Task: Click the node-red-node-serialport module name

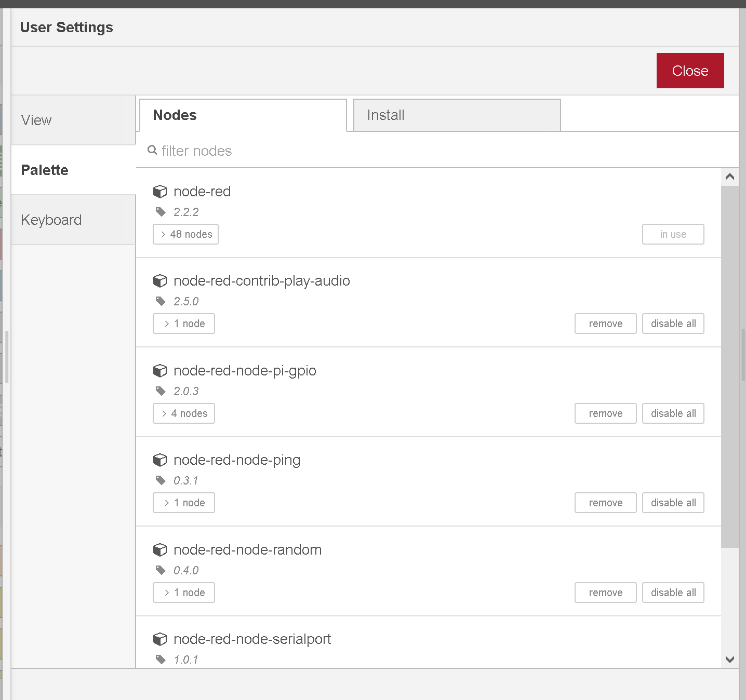Action: tap(252, 639)
